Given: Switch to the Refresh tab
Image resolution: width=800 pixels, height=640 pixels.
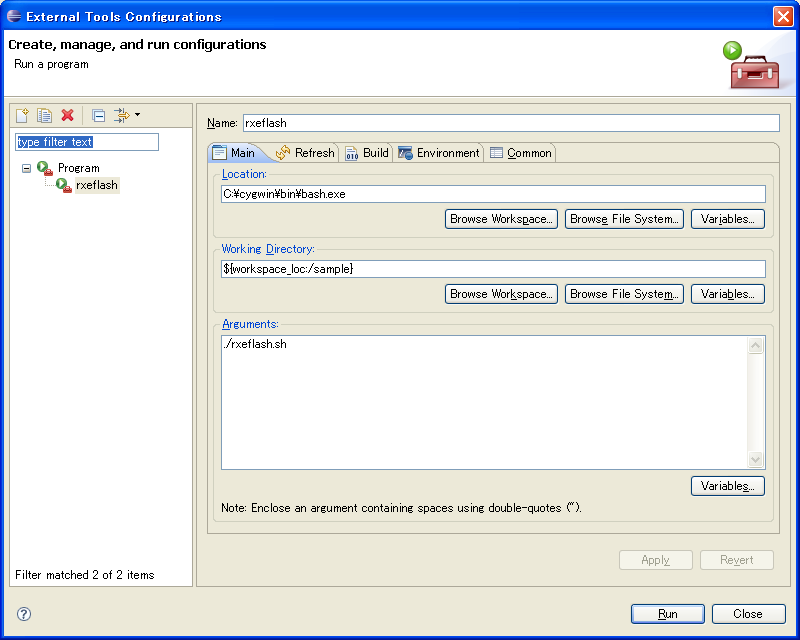Looking at the screenshot, I should click(x=305, y=153).
